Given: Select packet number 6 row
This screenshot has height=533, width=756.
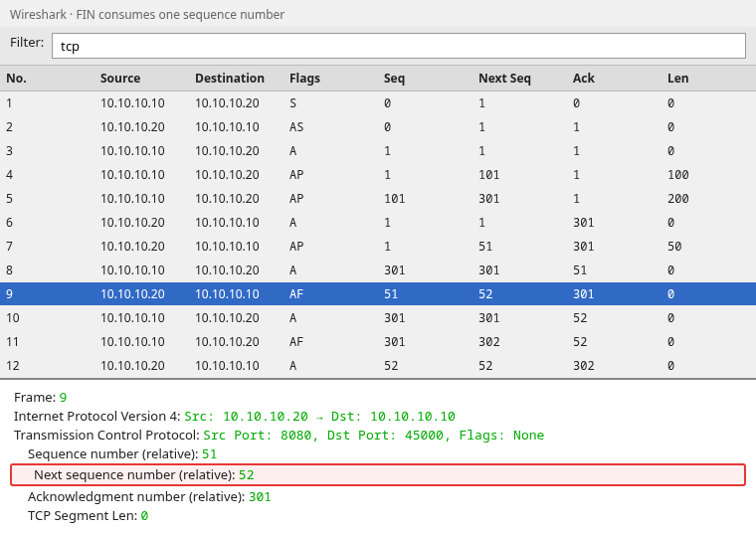Looking at the screenshot, I should click(378, 222).
